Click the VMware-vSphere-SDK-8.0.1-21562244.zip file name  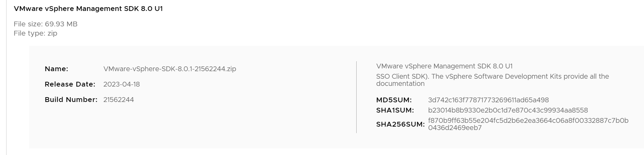click(169, 69)
